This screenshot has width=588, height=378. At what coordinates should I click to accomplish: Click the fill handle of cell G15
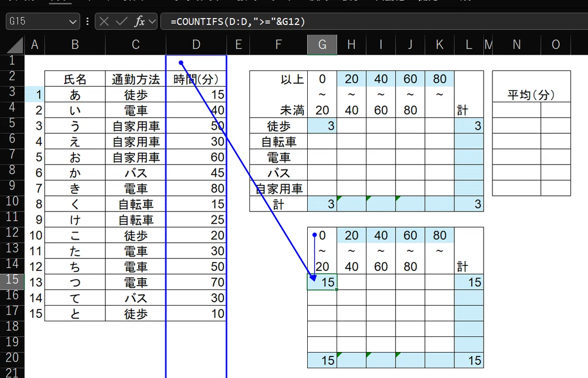[x=337, y=290]
